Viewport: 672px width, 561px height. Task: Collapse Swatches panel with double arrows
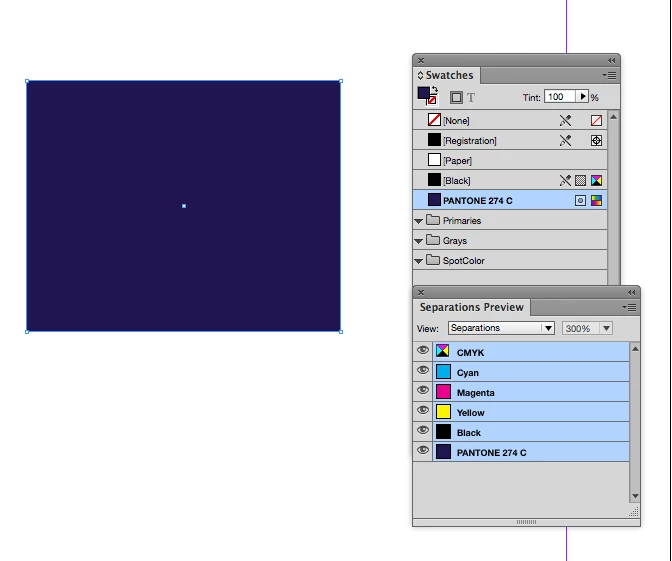pos(612,60)
